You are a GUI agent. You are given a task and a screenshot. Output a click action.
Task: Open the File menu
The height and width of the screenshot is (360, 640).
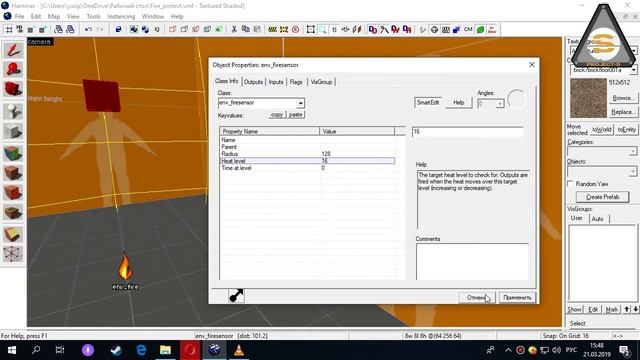tap(19, 16)
